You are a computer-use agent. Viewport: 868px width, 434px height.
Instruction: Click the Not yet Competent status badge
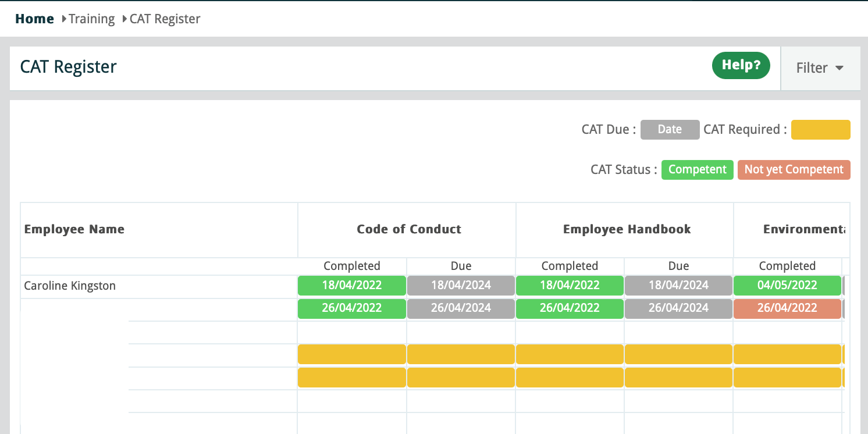pyautogui.click(x=794, y=170)
